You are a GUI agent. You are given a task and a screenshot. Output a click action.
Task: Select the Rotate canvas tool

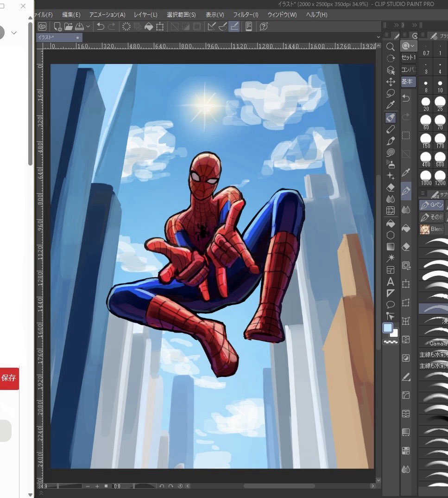[x=391, y=58]
